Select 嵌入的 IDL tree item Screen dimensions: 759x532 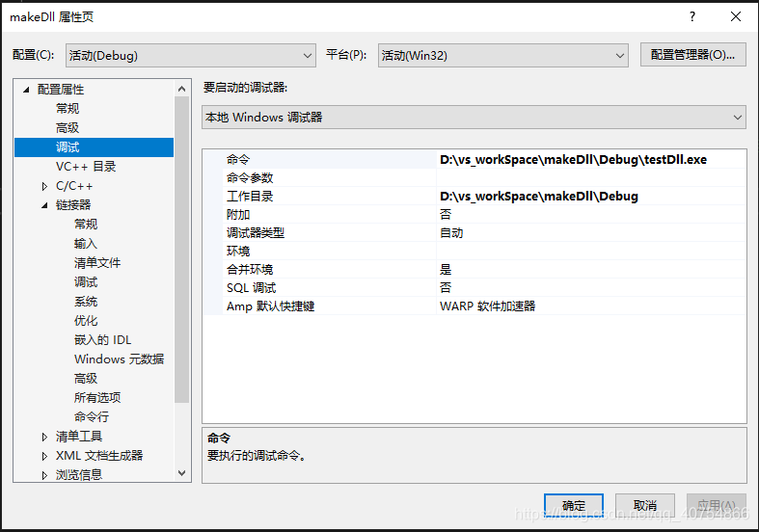pos(102,340)
